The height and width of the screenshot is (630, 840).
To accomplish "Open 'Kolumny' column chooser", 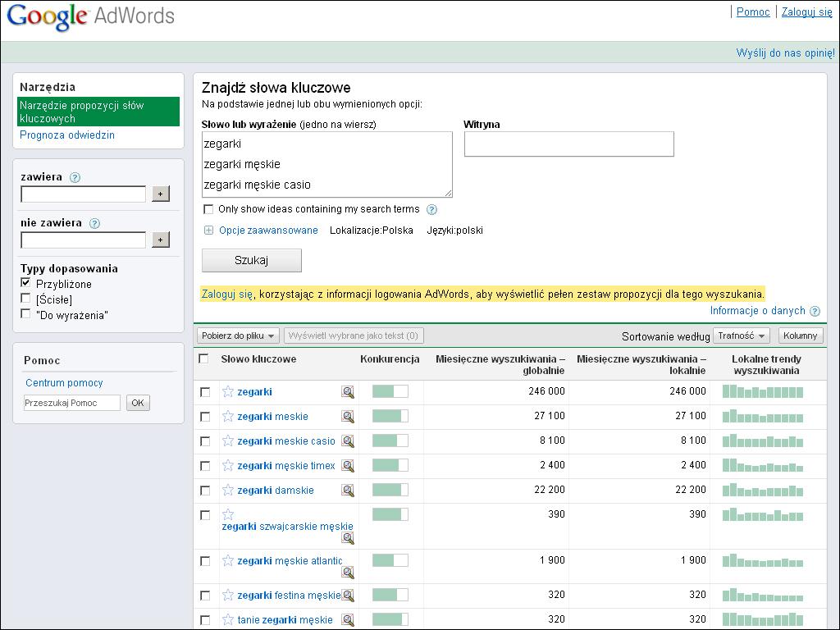I will click(801, 336).
